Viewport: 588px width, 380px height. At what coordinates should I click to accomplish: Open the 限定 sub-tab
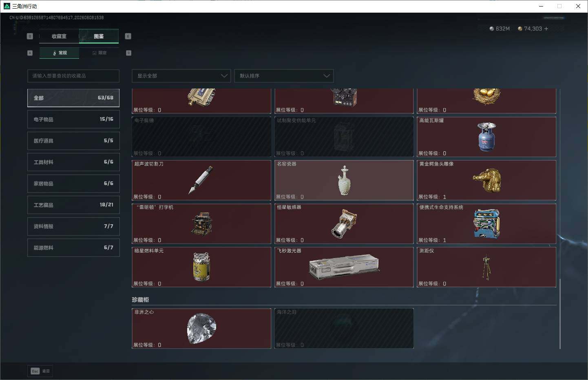tap(99, 53)
